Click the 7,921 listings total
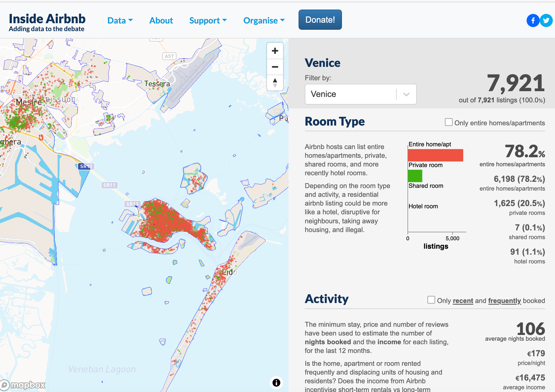 (516, 83)
